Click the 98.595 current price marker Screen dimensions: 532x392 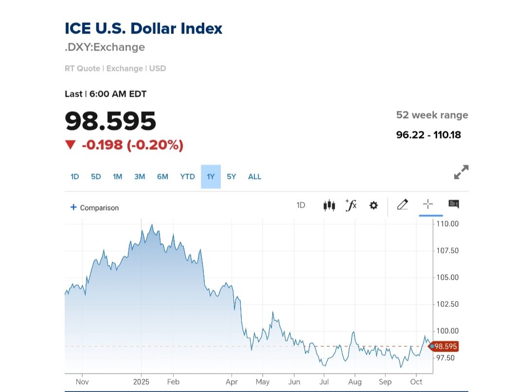(445, 346)
